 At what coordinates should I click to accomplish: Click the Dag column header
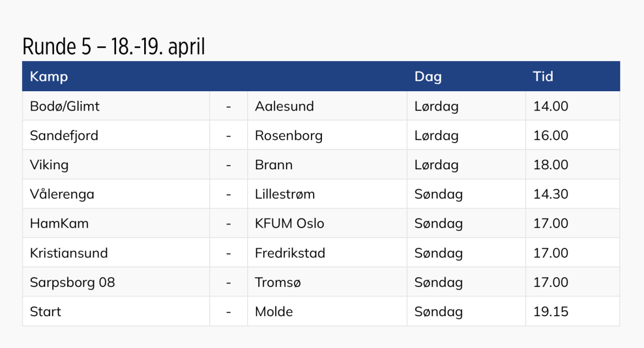(x=428, y=76)
